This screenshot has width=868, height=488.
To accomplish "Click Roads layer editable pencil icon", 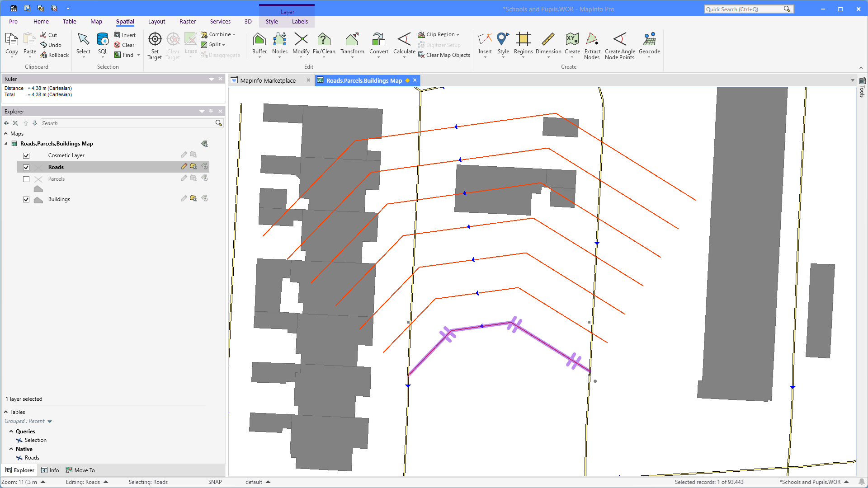I will (184, 166).
